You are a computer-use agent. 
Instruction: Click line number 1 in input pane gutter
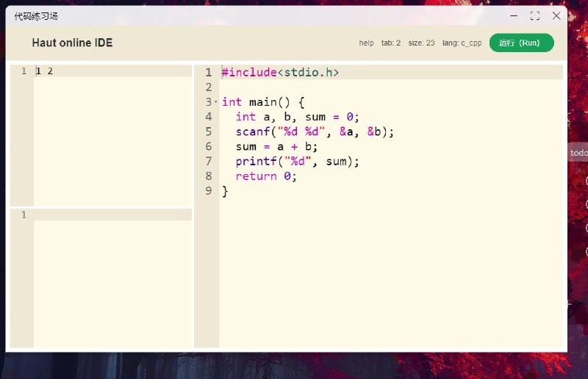[24, 71]
